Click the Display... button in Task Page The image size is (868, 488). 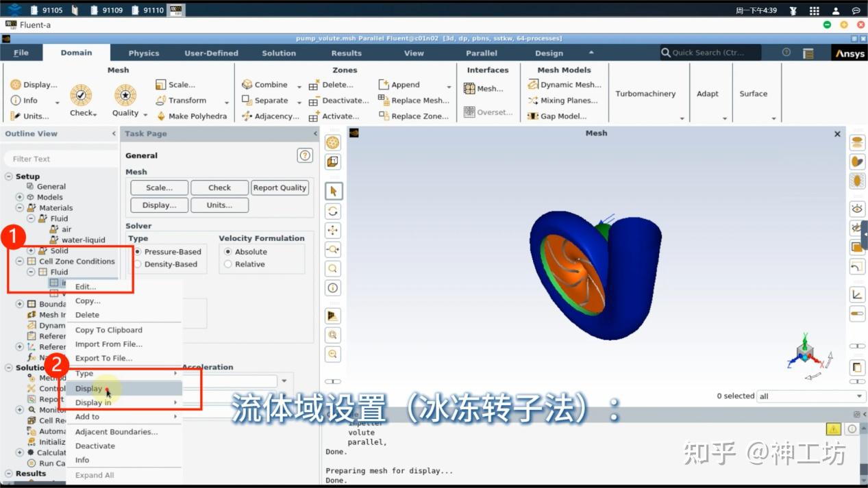(159, 205)
